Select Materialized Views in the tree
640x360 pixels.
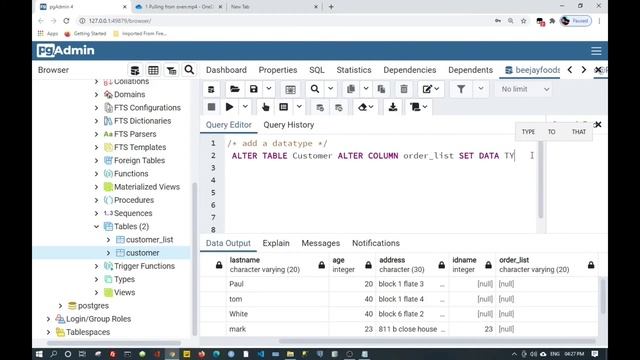pyautogui.click(x=147, y=187)
